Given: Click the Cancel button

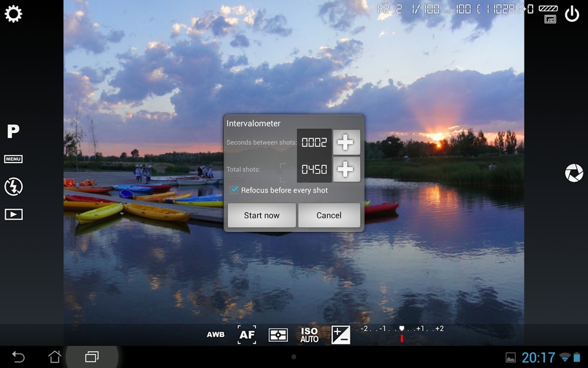Looking at the screenshot, I should [329, 216].
